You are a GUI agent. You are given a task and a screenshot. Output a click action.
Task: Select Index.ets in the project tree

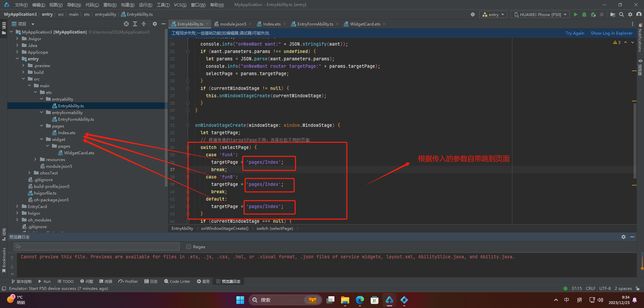tap(66, 133)
